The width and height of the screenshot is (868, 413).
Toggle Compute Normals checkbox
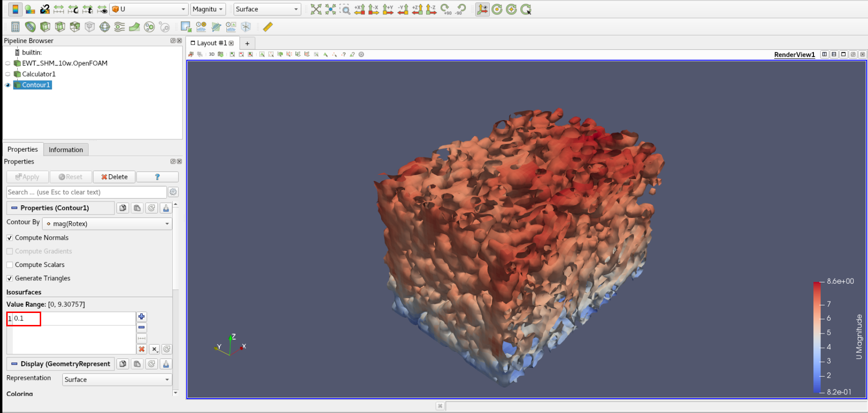10,238
